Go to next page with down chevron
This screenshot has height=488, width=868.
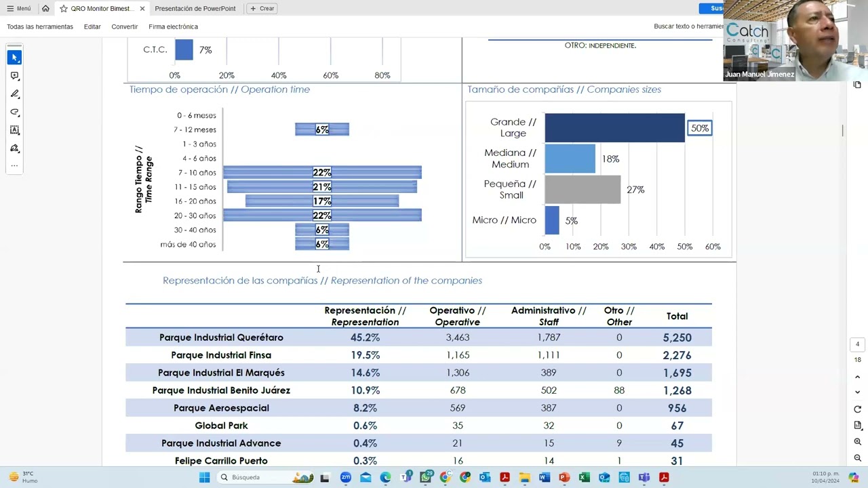[x=857, y=392]
